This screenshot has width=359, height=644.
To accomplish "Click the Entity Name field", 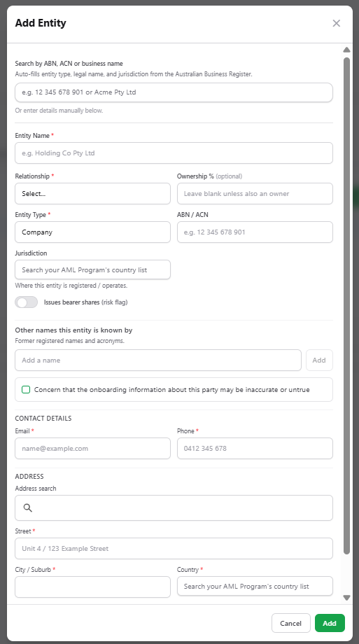I will pyautogui.click(x=174, y=153).
